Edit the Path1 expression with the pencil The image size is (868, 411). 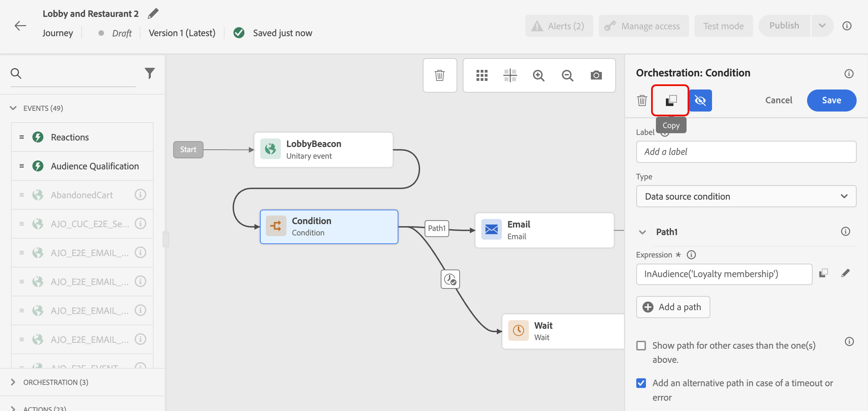845,273
